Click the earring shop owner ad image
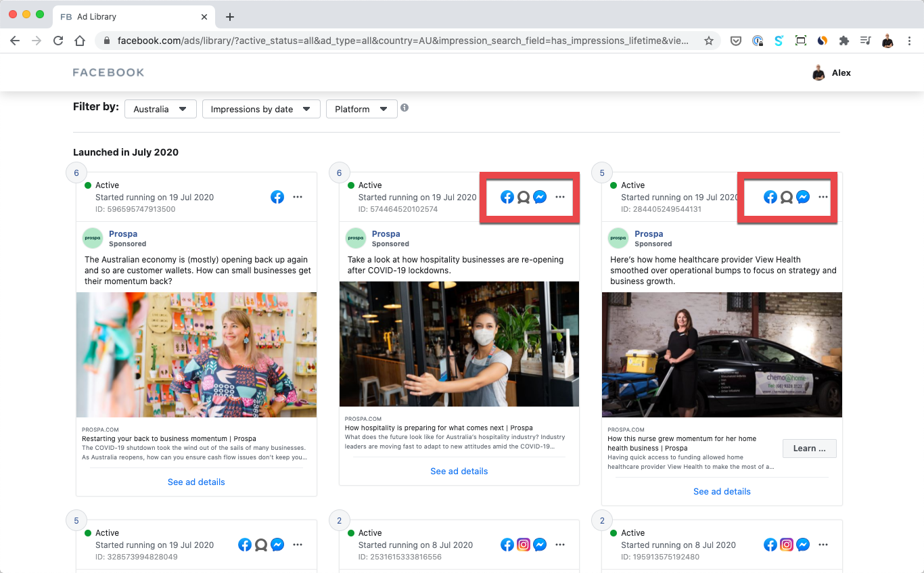 (196, 354)
